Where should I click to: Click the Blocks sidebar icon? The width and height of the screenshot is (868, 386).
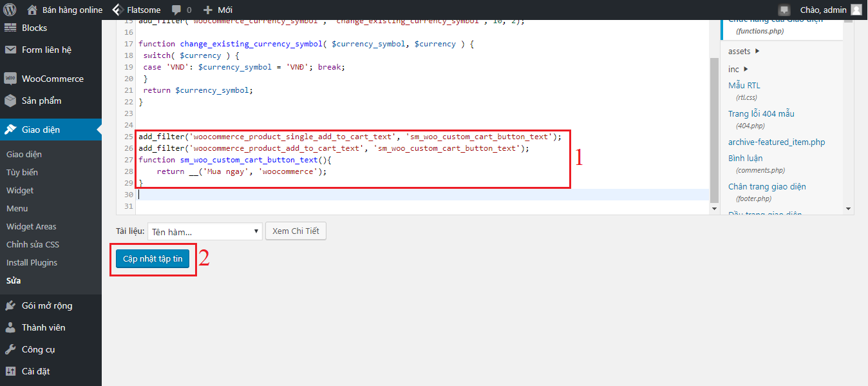click(10, 28)
